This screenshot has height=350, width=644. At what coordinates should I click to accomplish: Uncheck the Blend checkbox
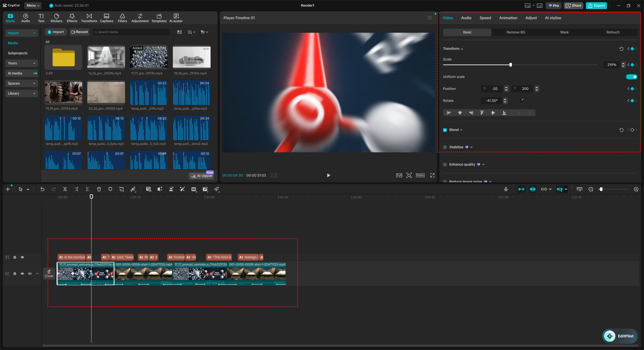(445, 130)
